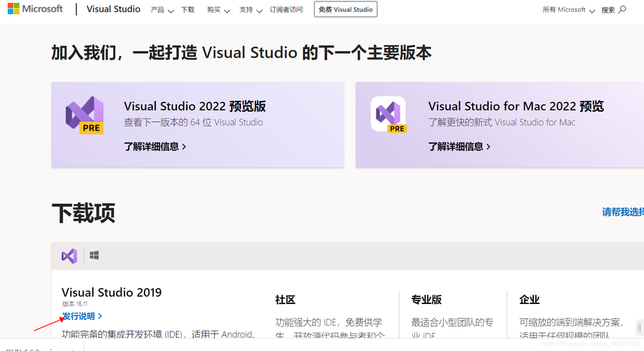Expand the 购买 dropdown menu

click(218, 10)
